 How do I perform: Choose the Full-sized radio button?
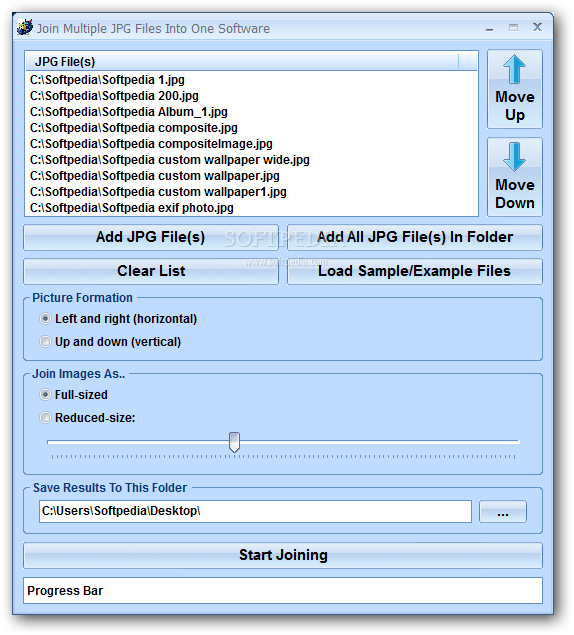45,394
